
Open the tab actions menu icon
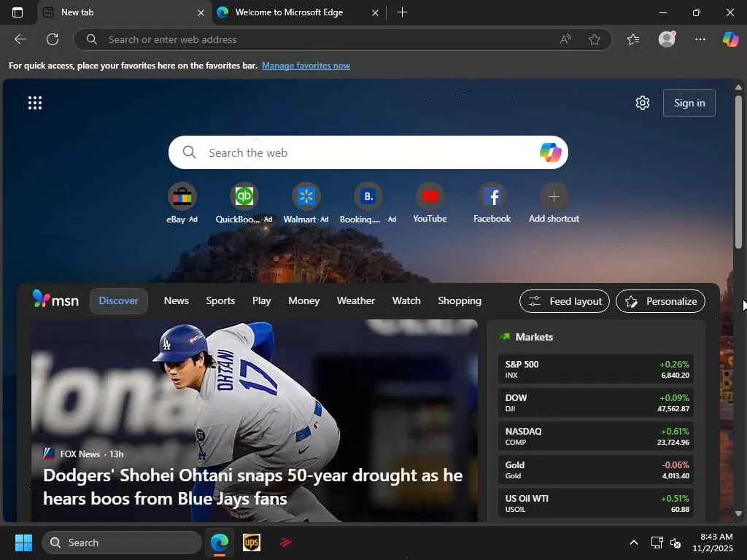point(18,12)
